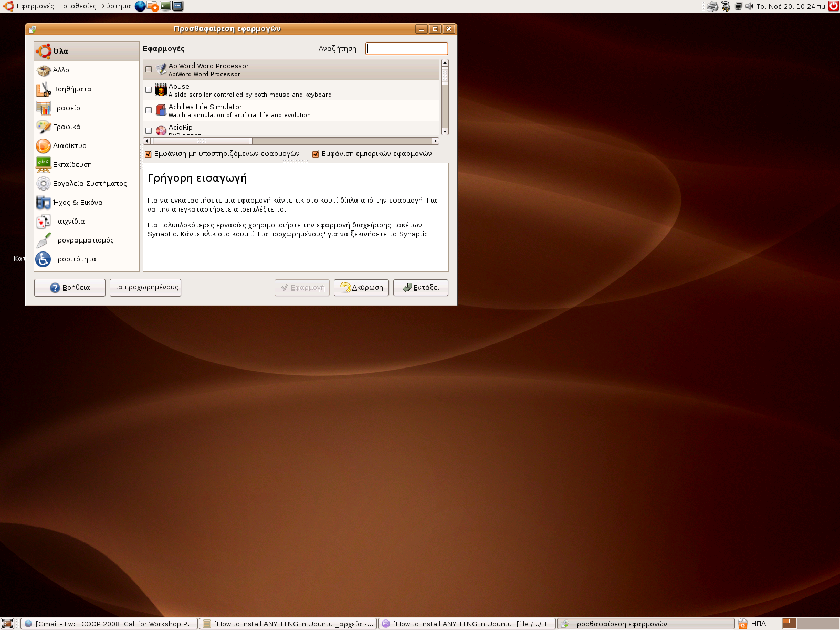Toggle Εμφάνιση μη υποστηριζόμενων εφαρμογών checkbox
Viewport: 840px width, 630px height.
pyautogui.click(x=148, y=154)
